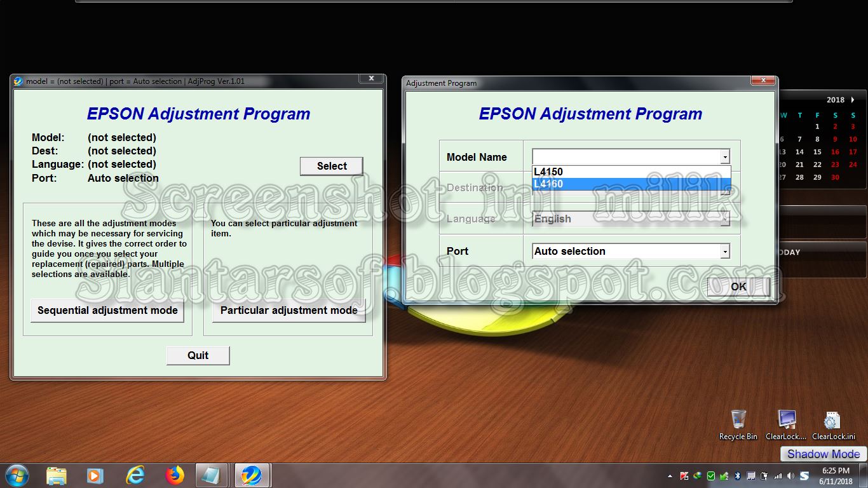Viewport: 868px width, 488px height.
Task: Advance the calendar gadget next to 2018
Action: click(853, 100)
